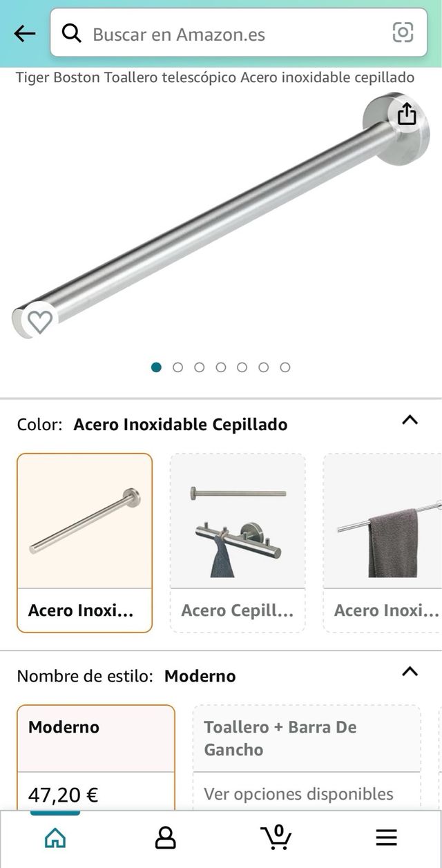Viewport: 442px width, 868px height.
Task: Add product to wishlist via heart icon
Action: click(x=39, y=320)
